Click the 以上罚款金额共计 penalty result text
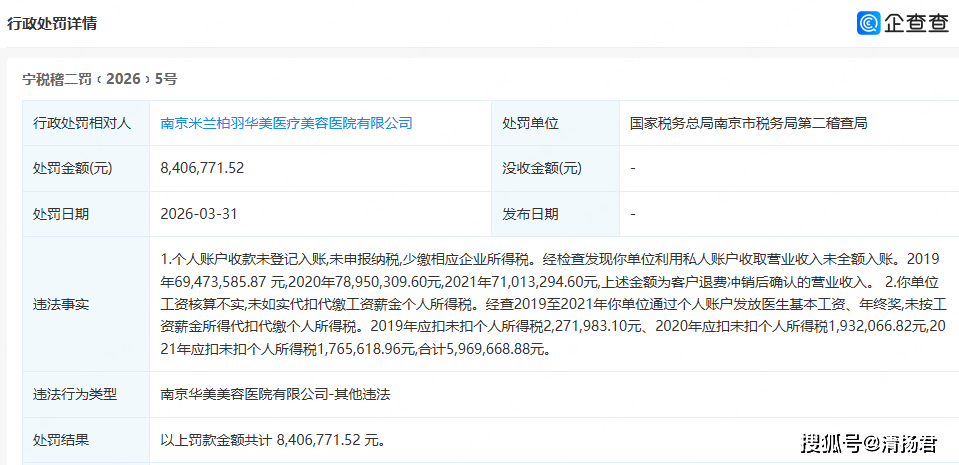The width and height of the screenshot is (959, 465). 273,439
